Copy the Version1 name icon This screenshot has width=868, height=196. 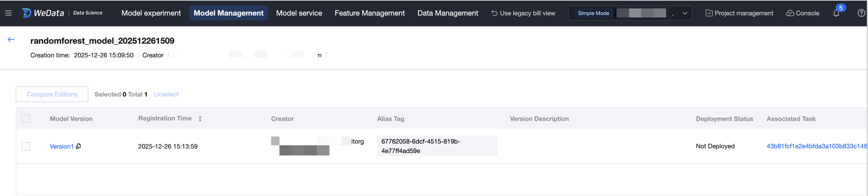coord(79,146)
